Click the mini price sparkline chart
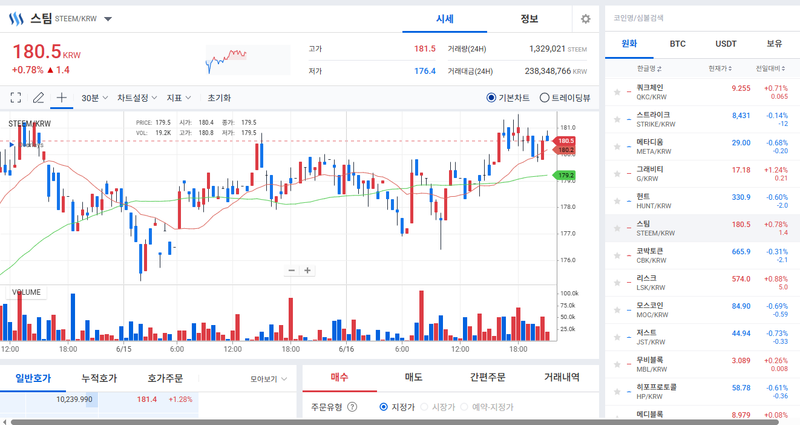The height and width of the screenshot is (425, 800). [248, 60]
